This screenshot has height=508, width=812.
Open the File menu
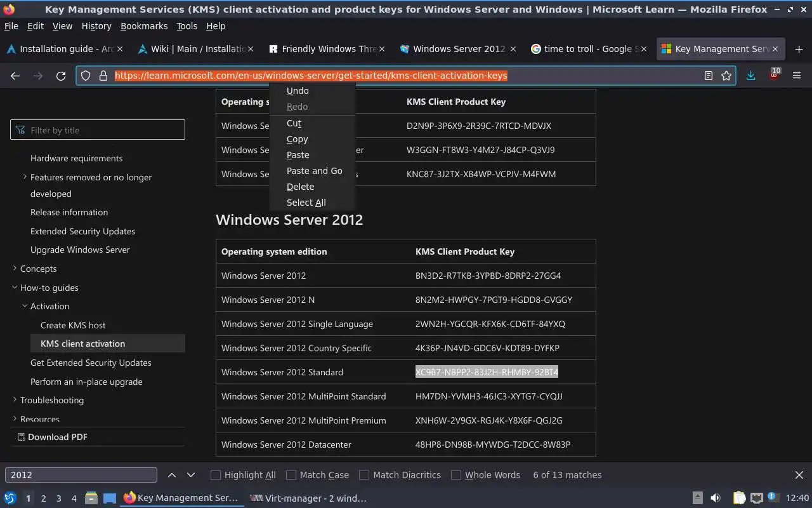pyautogui.click(x=11, y=26)
